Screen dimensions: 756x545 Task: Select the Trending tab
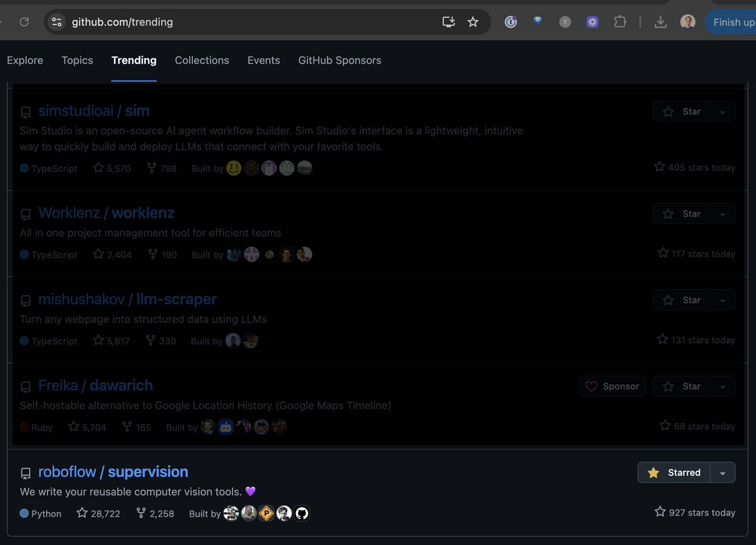click(x=134, y=60)
